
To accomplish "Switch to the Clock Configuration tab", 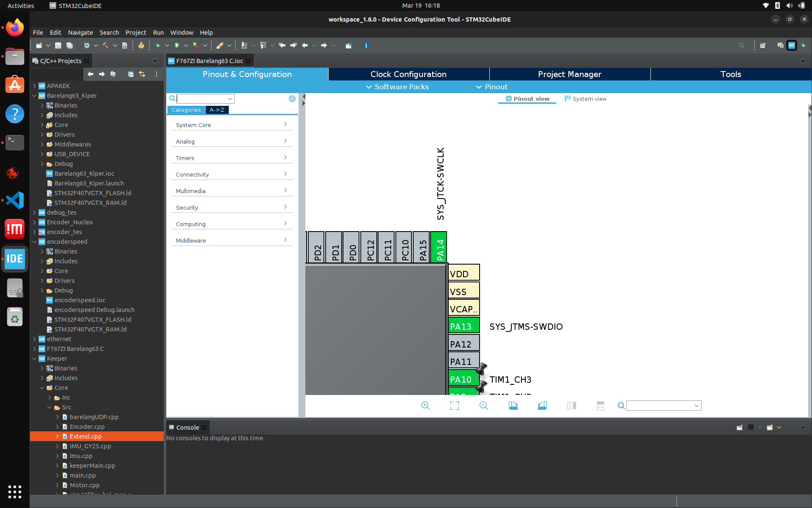I will tap(409, 74).
